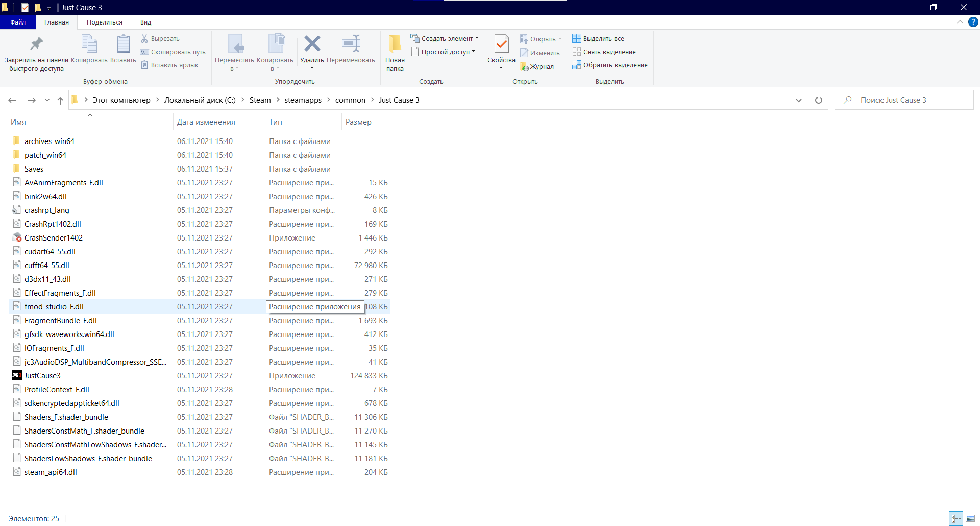The height and width of the screenshot is (526, 980).
Task: Navigate to steamapps in the address bar
Action: [303, 100]
